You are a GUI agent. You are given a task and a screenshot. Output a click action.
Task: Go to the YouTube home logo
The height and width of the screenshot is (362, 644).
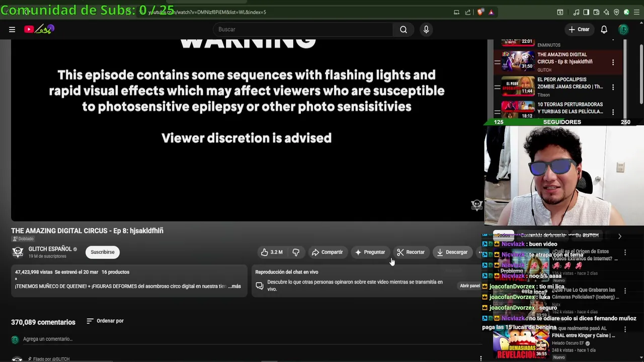pos(39,30)
